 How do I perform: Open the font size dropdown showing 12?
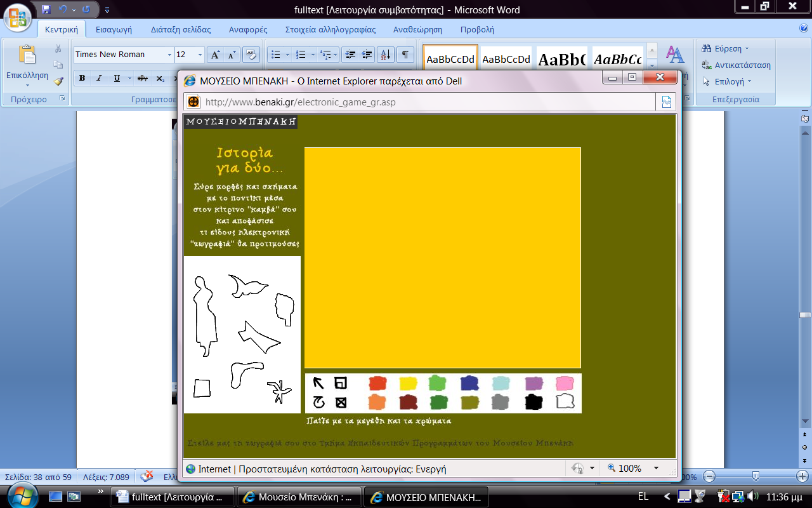click(x=200, y=55)
